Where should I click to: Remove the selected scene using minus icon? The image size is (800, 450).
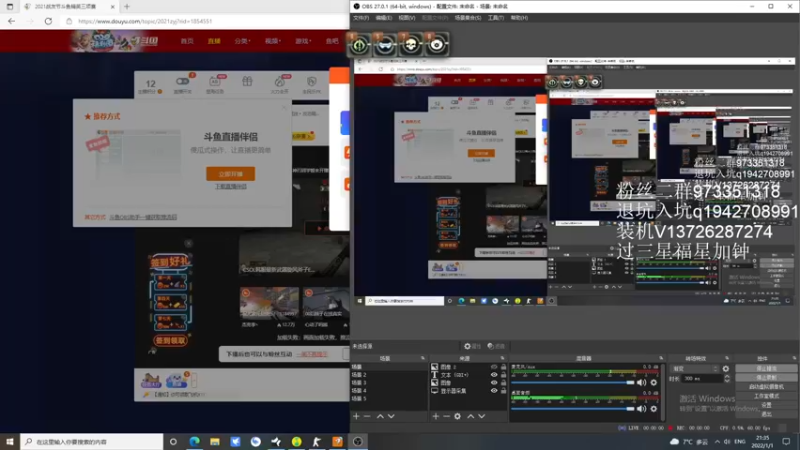pyautogui.click(x=367, y=416)
